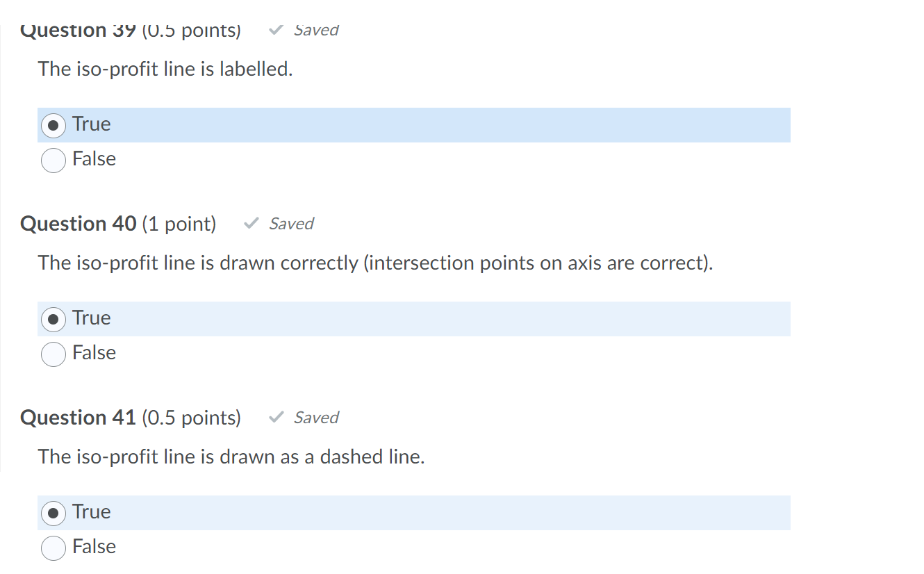Select False for Question 39
The width and height of the screenshot is (924, 574).
click(x=53, y=159)
